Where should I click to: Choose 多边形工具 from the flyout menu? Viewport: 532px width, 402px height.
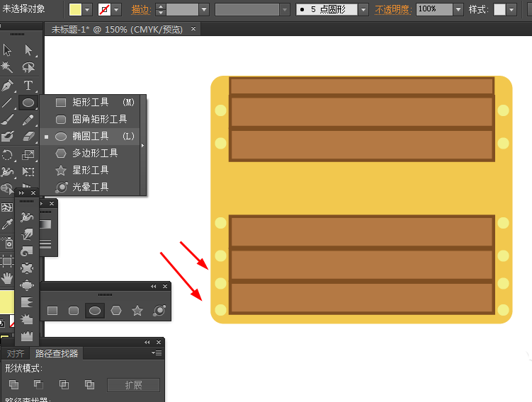pyautogui.click(x=90, y=153)
